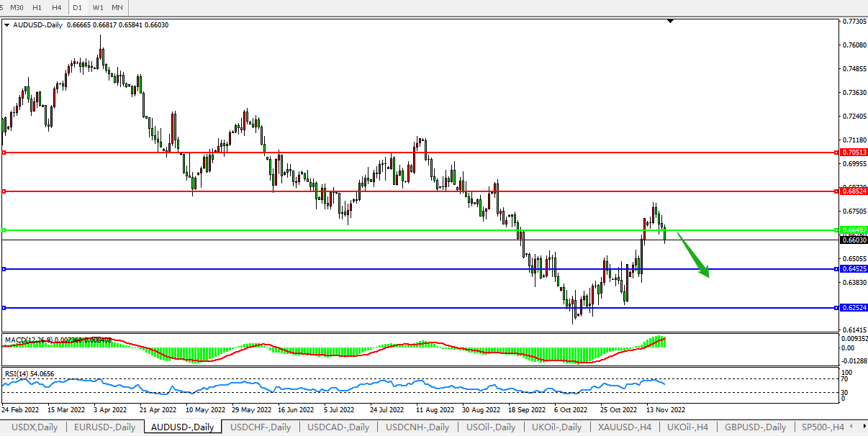
Task: Expand the triangle beside AUDUSD-,Daily title
Action: point(7,25)
